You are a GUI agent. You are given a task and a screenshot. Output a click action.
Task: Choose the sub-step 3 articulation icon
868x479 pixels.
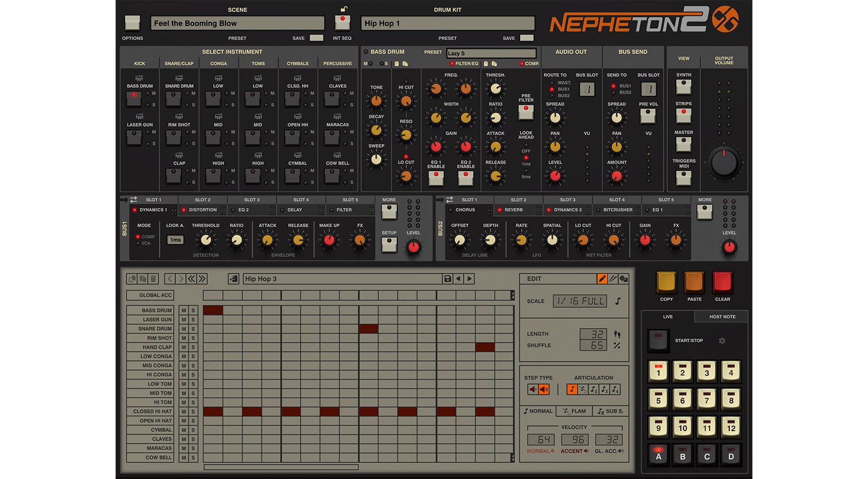pyautogui.click(x=604, y=389)
